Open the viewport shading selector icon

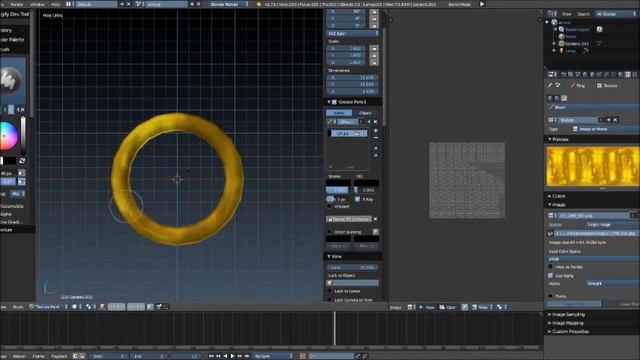[x=76, y=307]
